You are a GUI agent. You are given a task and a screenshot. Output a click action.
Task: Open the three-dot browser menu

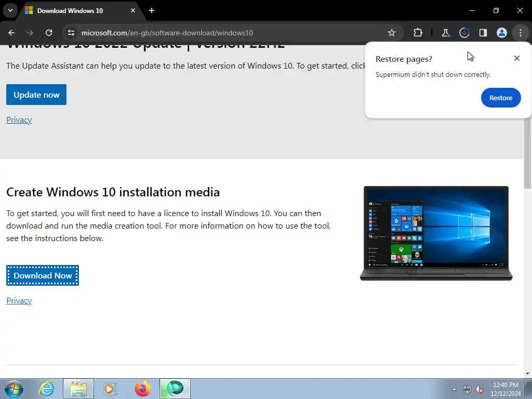pos(521,33)
